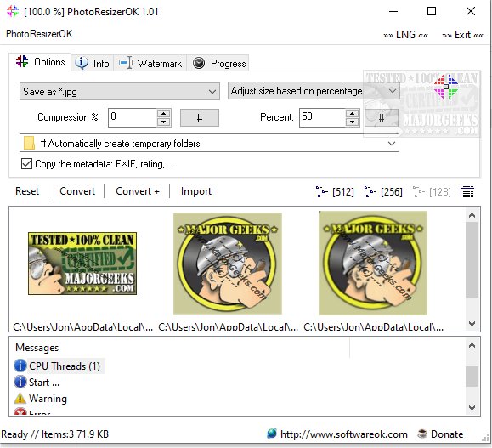Click the Donate link
The height and width of the screenshot is (448, 492).
pos(447,434)
